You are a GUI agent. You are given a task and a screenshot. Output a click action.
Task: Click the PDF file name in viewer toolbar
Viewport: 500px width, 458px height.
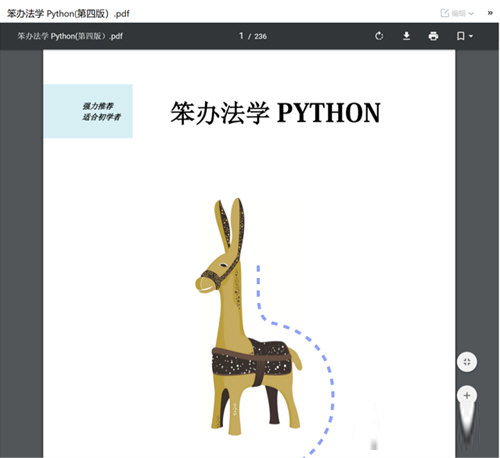click(70, 36)
